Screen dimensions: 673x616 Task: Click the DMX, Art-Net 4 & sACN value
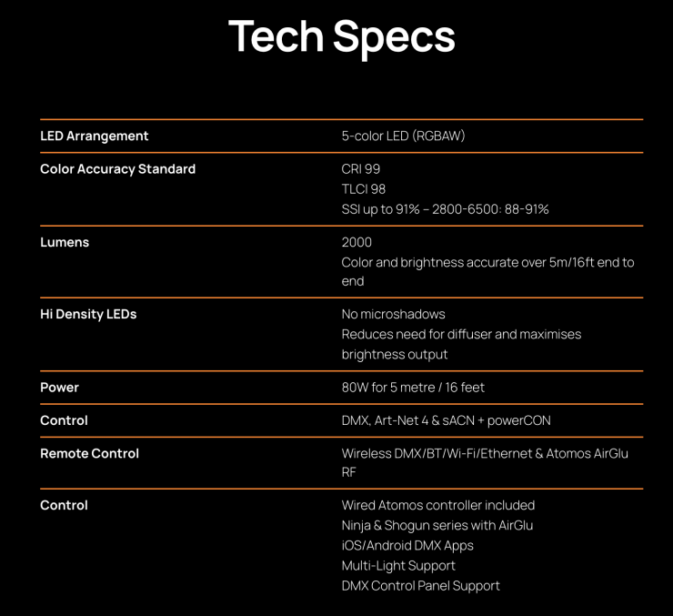[x=446, y=420]
